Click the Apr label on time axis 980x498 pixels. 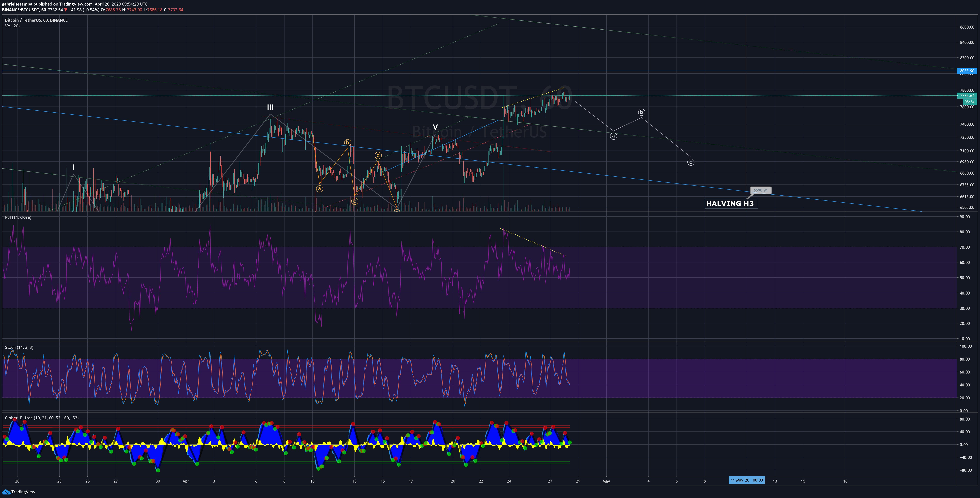(x=186, y=481)
